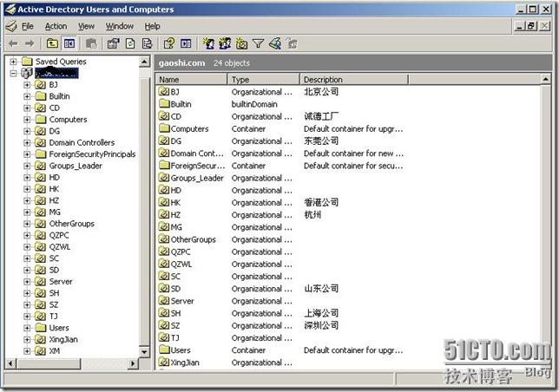Select the SD row in list
This screenshot has width=559, height=392.
tap(175, 289)
